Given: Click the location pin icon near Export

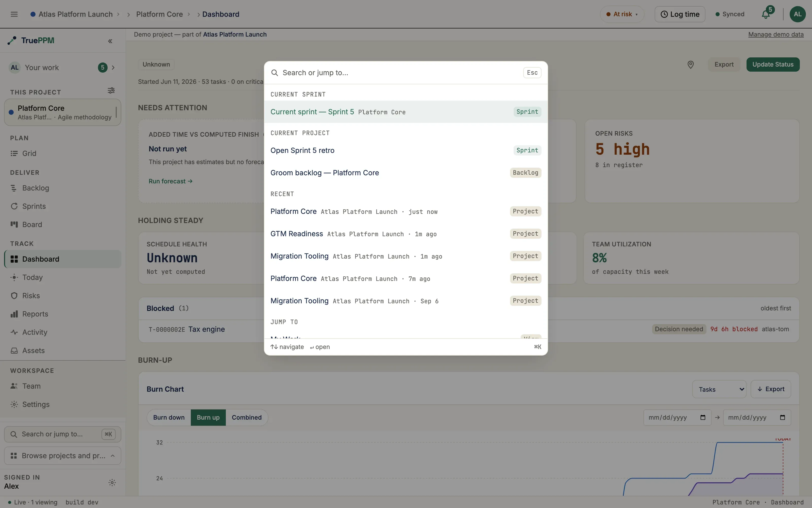Looking at the screenshot, I should point(690,65).
